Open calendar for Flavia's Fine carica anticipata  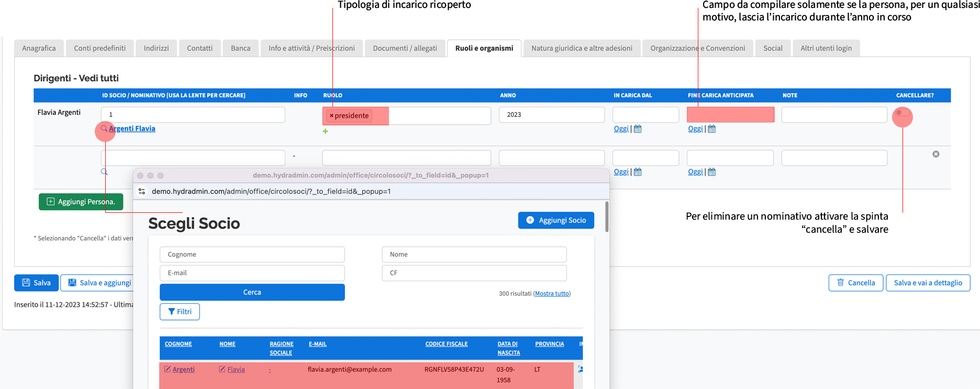pos(712,129)
